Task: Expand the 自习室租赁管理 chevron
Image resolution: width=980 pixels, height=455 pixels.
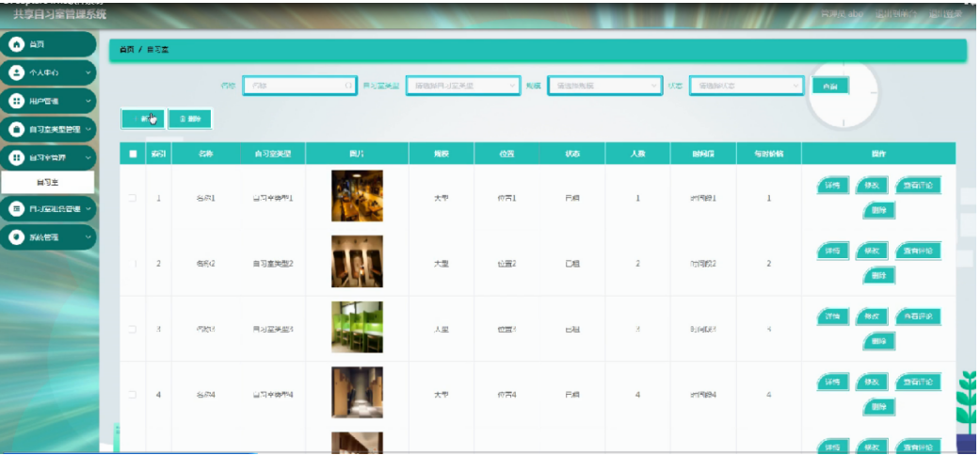Action: pyautogui.click(x=88, y=209)
